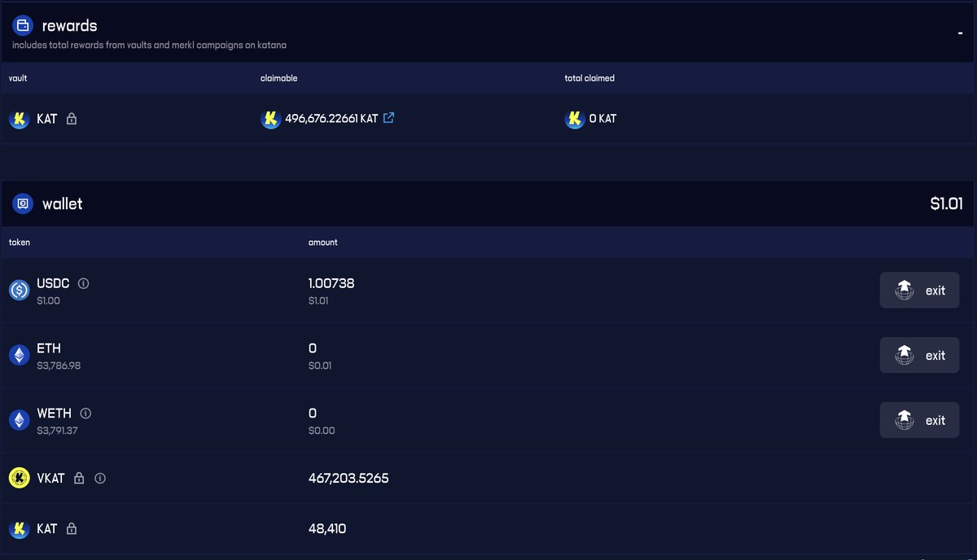The width and height of the screenshot is (977, 560).
Task: Click the USDC token logo
Action: [20, 290]
